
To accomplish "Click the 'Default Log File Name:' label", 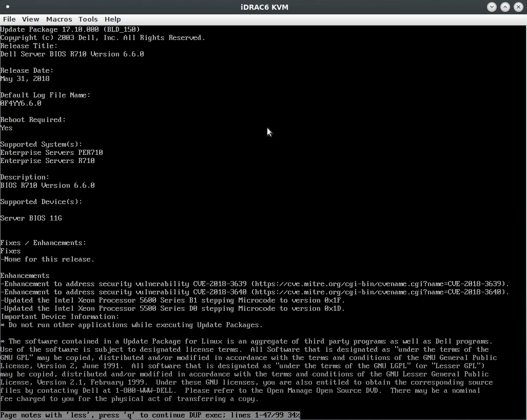I will coord(45,95).
